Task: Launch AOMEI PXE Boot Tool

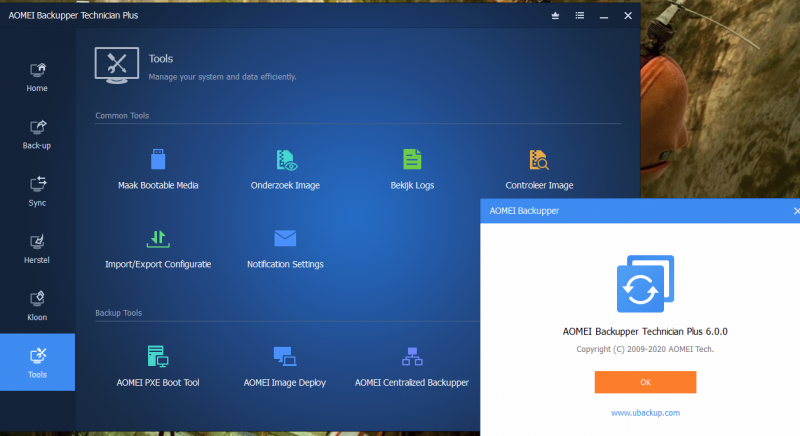Action: [x=158, y=356]
